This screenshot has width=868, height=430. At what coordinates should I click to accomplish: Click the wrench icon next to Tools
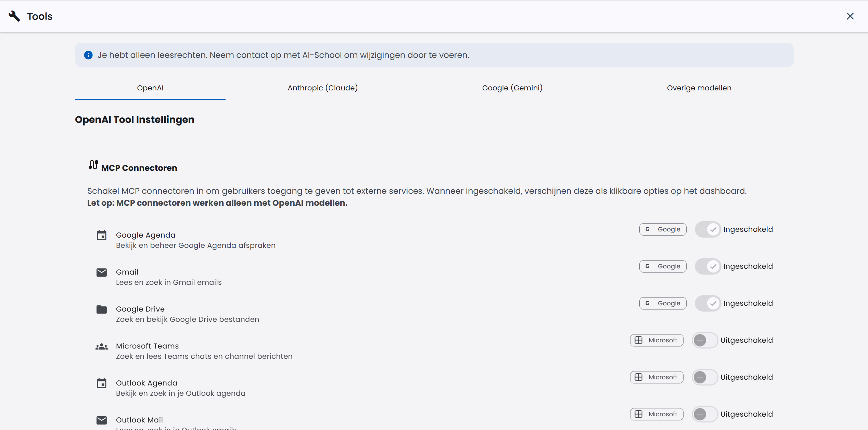coord(14,16)
